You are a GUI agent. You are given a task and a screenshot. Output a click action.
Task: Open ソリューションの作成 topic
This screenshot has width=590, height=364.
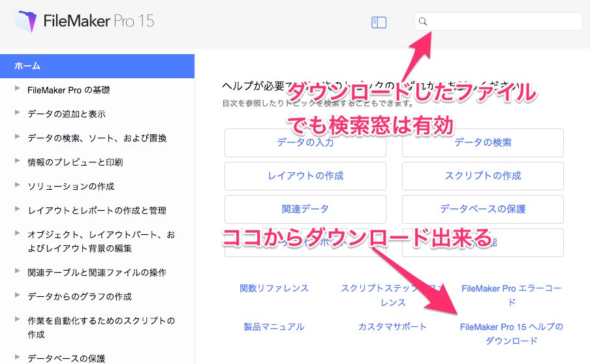[70, 187]
